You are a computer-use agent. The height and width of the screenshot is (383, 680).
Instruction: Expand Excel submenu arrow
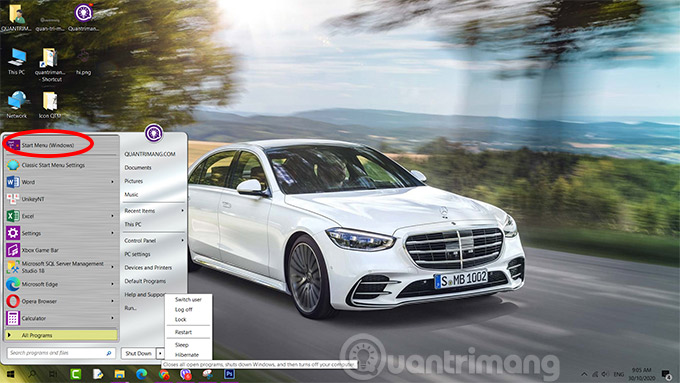(113, 216)
